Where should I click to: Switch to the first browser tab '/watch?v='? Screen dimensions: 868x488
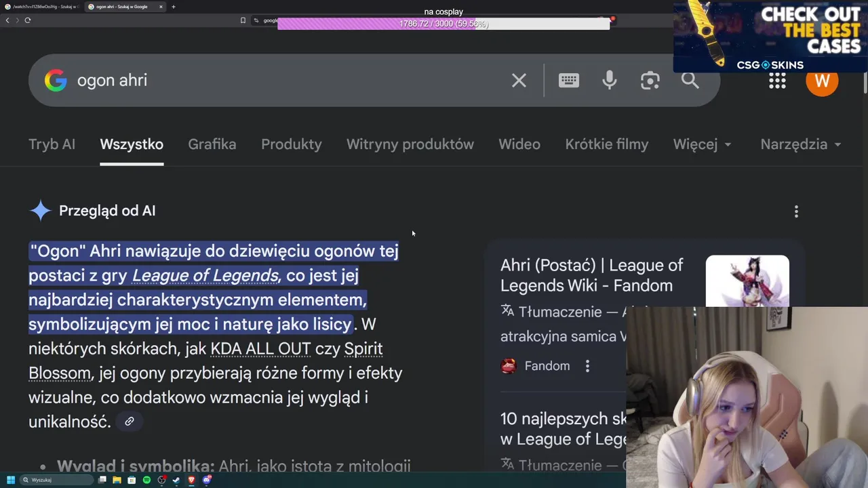pos(42,7)
